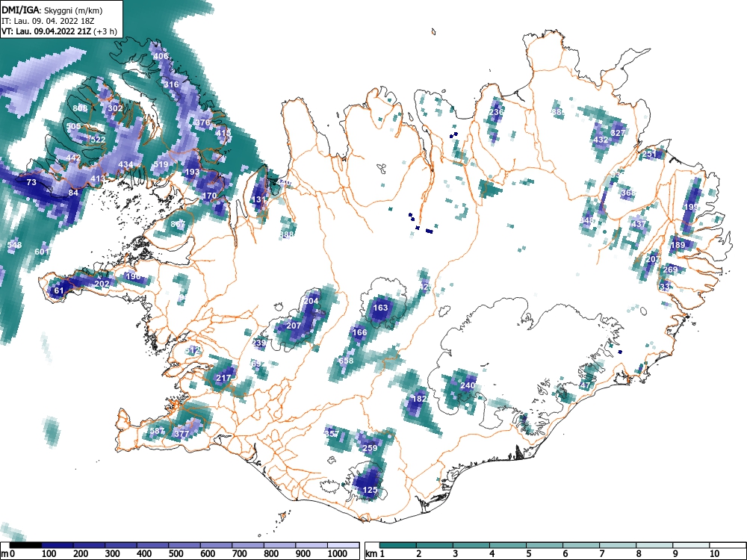747x560 pixels.
Task: Click the glacier value '163'
Action: 380,308
